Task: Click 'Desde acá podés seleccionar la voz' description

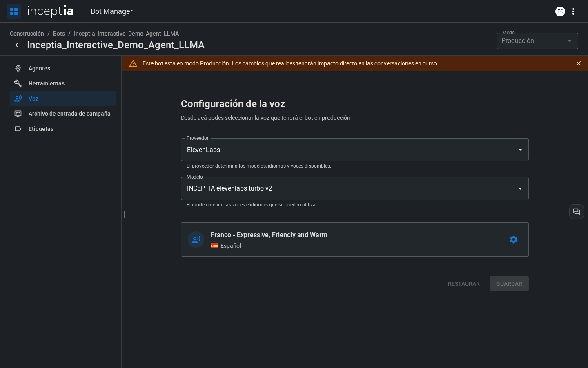Action: coord(265,118)
